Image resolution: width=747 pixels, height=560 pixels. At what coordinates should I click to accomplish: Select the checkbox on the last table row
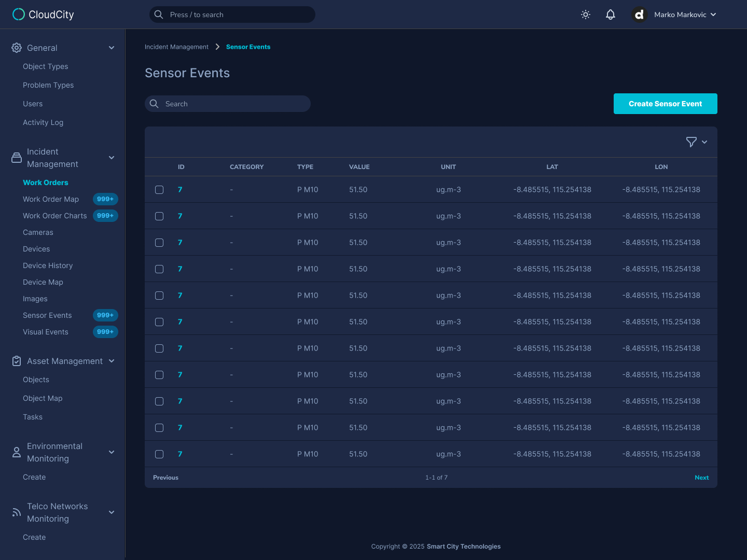159,454
